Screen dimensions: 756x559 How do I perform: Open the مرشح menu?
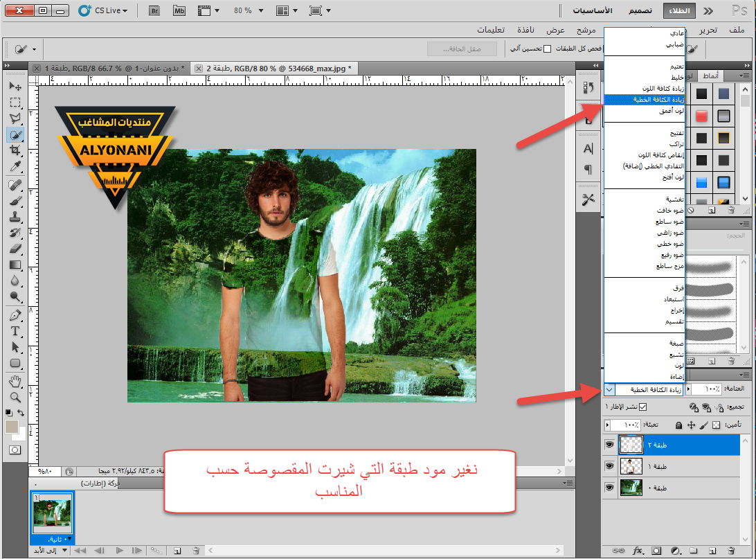pyautogui.click(x=587, y=30)
